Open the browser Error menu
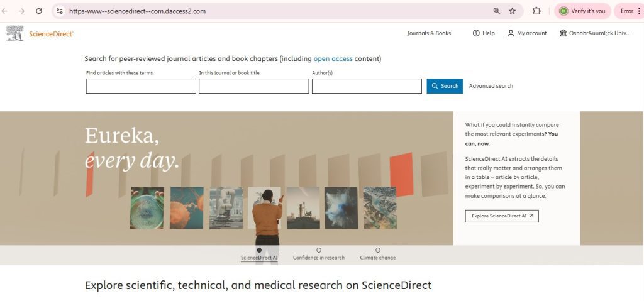644x301 pixels. coord(630,11)
